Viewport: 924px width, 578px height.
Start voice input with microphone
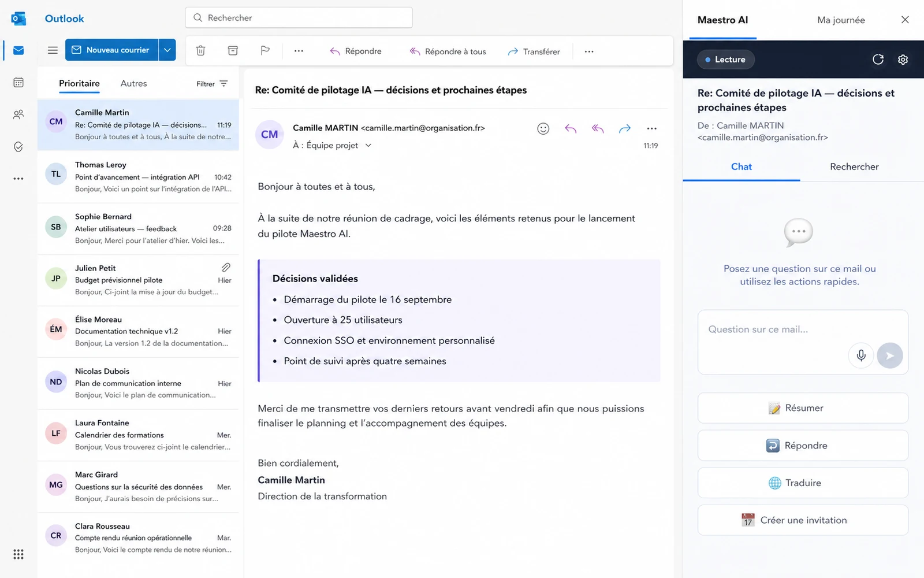tap(861, 355)
